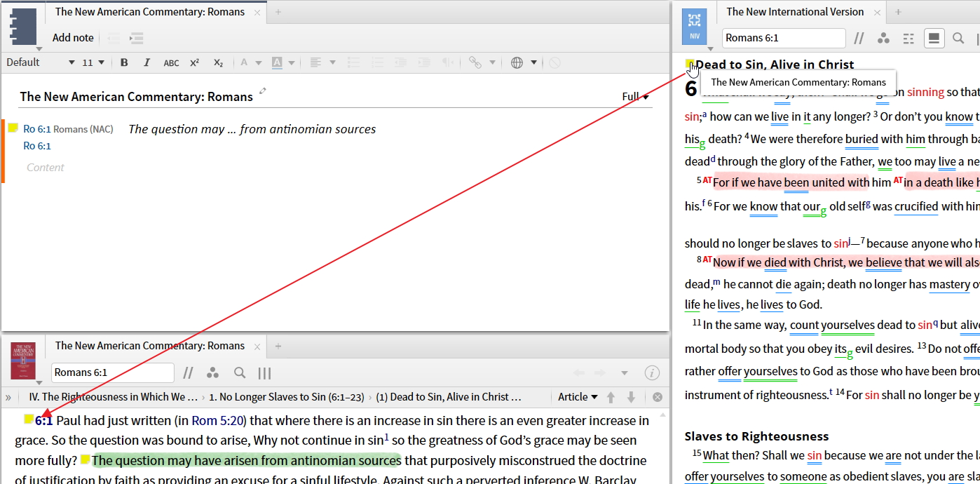
Task: Click the pencil edit icon beside notes title
Action: coord(263,91)
